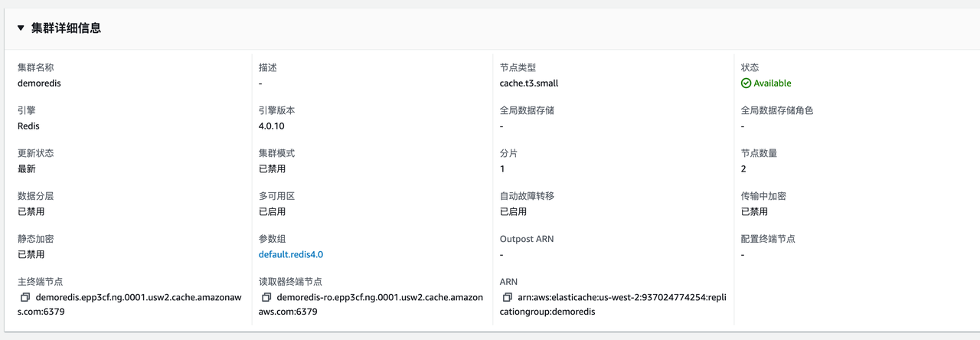Open the default.redis4.0 parameter group link
Screen dimensions: 980x340
[x=296, y=254]
